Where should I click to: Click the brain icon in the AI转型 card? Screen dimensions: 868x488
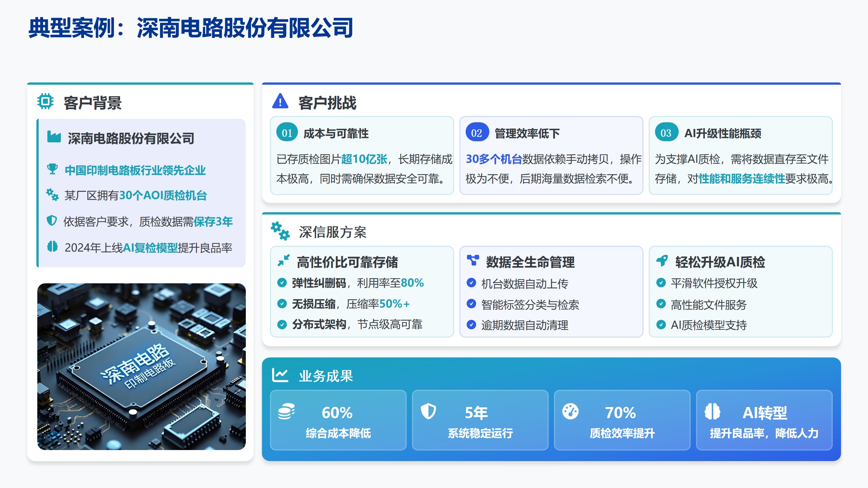pyautogui.click(x=712, y=411)
